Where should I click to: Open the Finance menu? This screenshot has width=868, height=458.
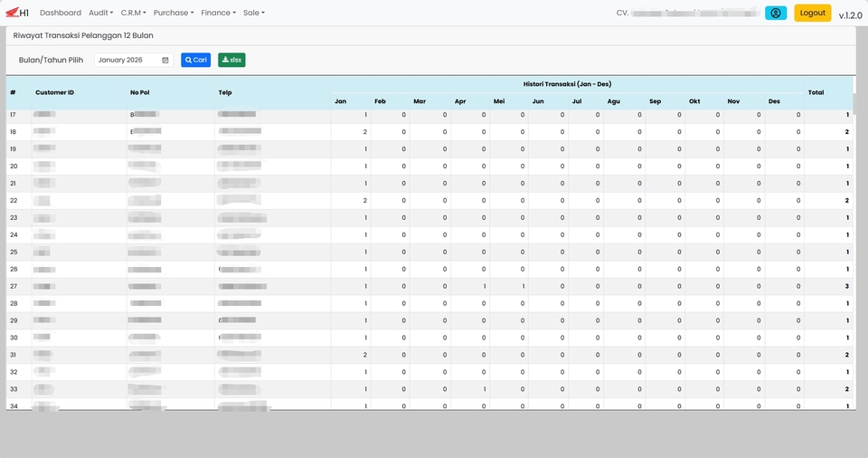[218, 13]
